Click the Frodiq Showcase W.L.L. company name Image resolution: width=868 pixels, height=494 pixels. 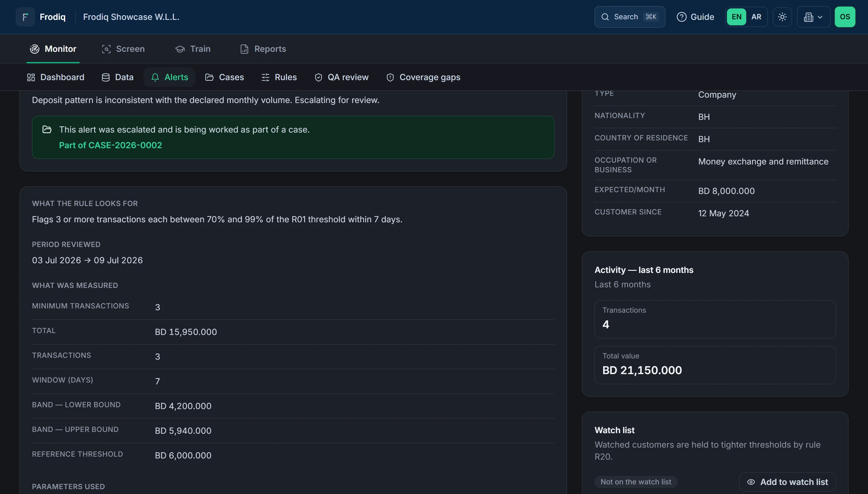pyautogui.click(x=131, y=17)
